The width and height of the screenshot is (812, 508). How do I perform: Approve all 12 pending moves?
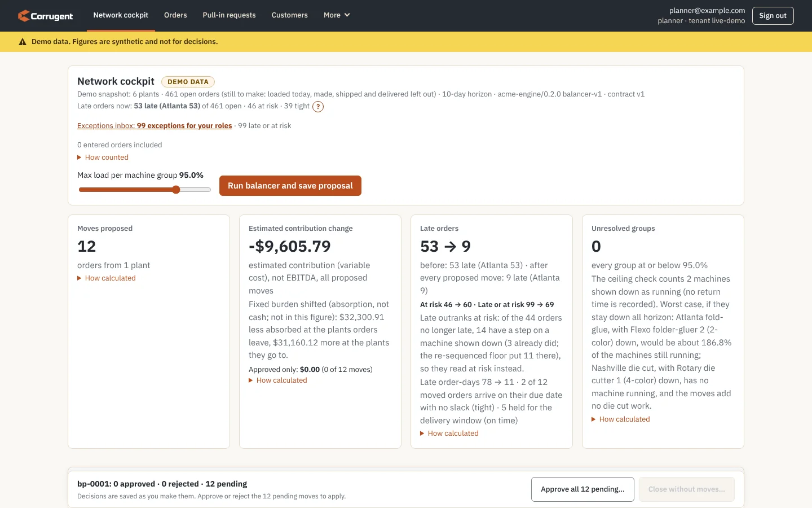[582, 489]
